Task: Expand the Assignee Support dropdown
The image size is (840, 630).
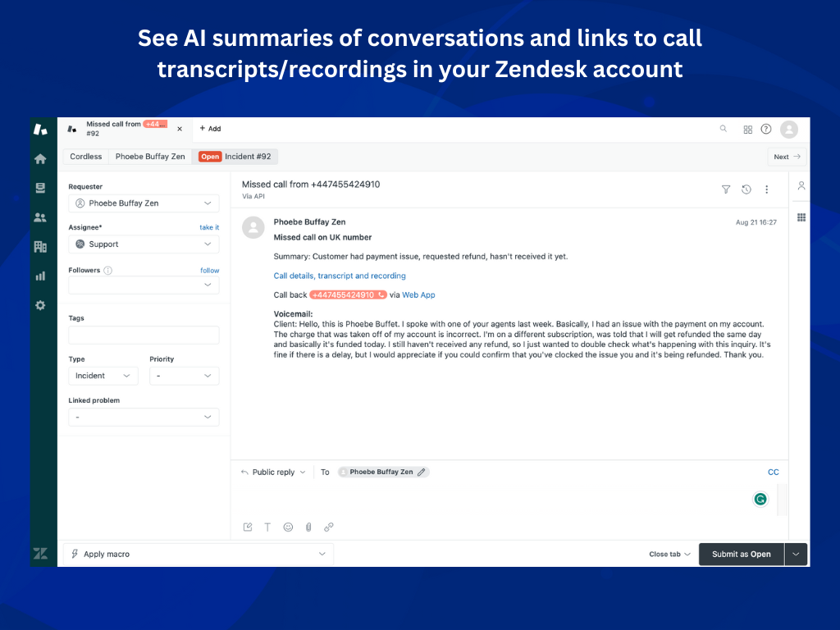Action: point(208,244)
